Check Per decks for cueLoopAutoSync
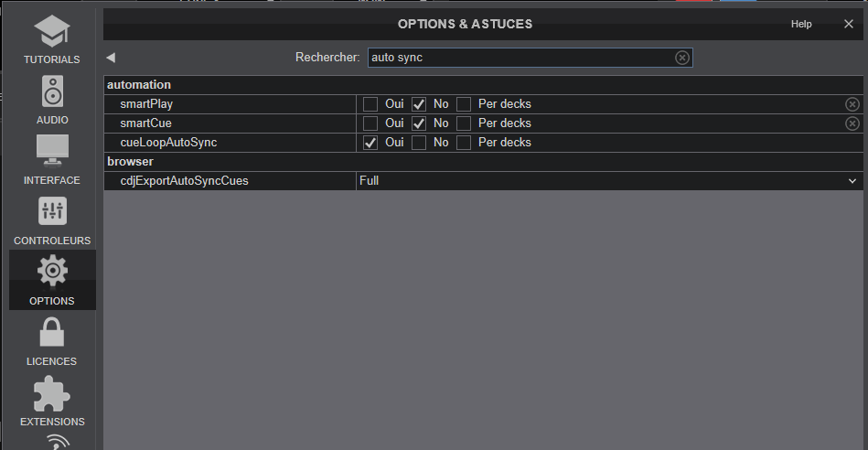The image size is (868, 450). click(464, 143)
